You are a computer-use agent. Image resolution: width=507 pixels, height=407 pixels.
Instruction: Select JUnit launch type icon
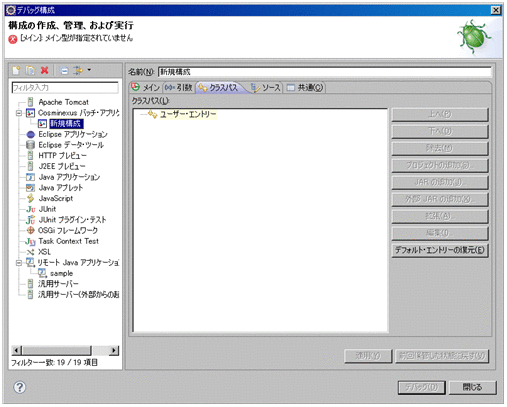(x=30, y=209)
